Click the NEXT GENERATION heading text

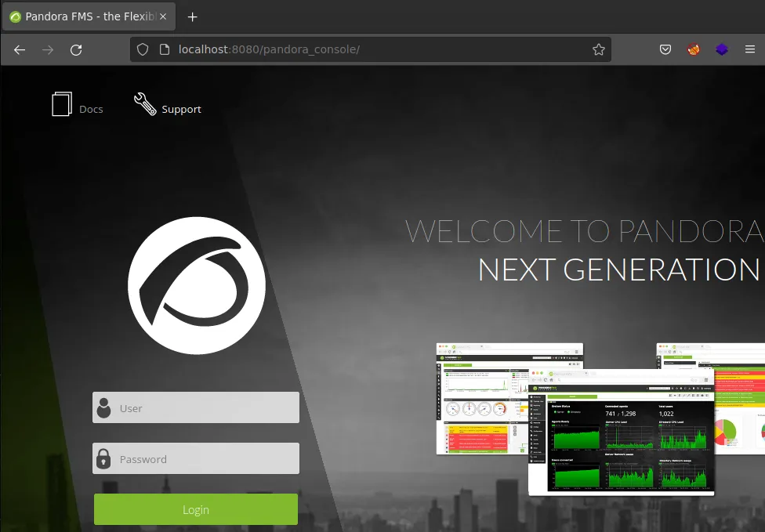[x=618, y=270]
